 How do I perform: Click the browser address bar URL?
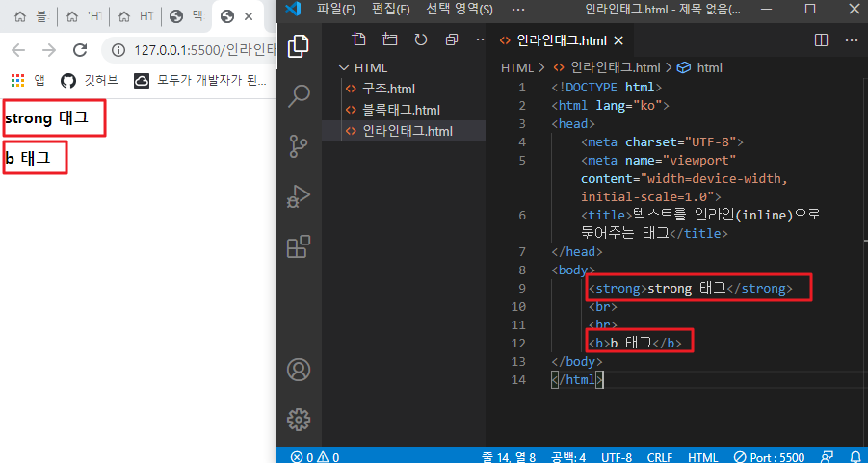[x=205, y=51]
